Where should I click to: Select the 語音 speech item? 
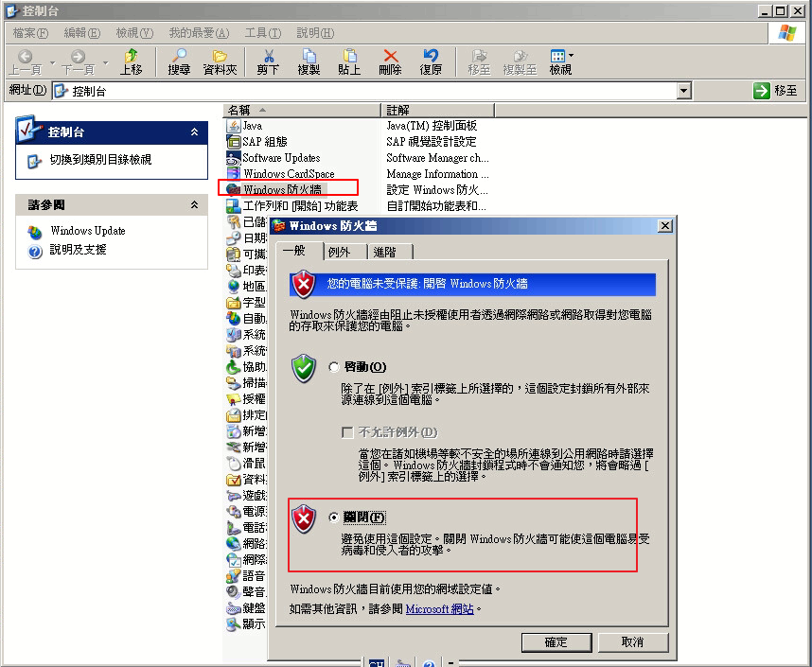tap(246, 576)
